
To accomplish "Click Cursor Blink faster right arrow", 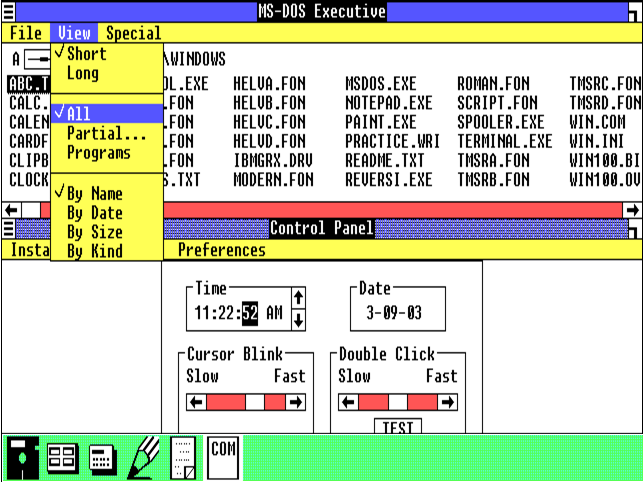I will click(295, 402).
